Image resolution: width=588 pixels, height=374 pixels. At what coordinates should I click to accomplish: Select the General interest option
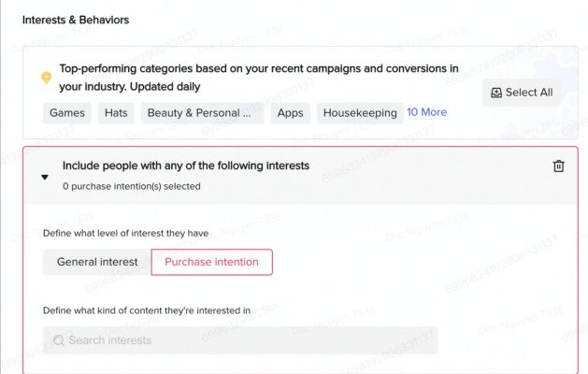pos(97,262)
